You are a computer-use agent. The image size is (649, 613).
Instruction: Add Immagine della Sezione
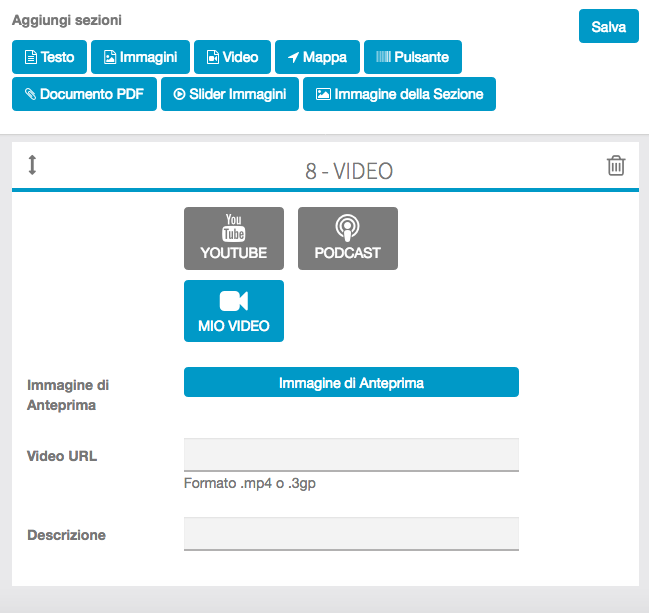[399, 94]
